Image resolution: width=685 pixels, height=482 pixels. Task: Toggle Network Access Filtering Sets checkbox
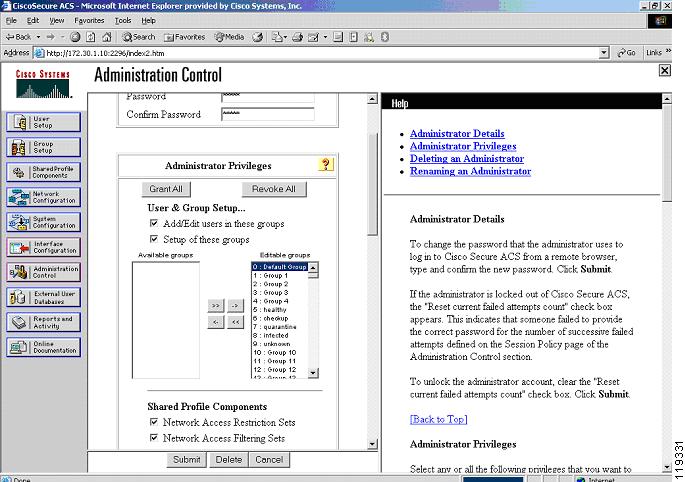154,437
